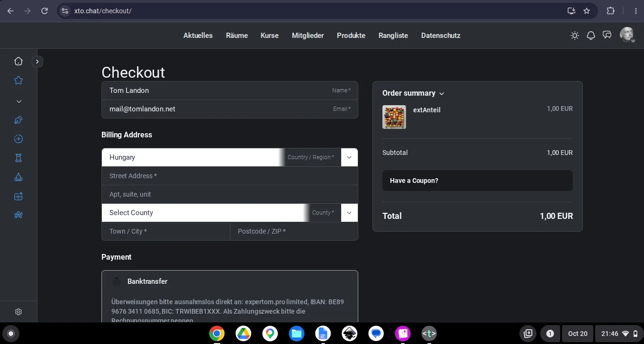Open the settings gear in left sidebar
Viewport: 644px width, 344px height.
(18, 312)
